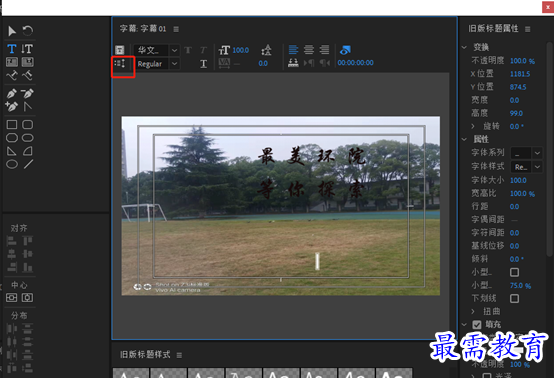Select the Line tool
The height and width of the screenshot is (378, 554).
(28, 164)
